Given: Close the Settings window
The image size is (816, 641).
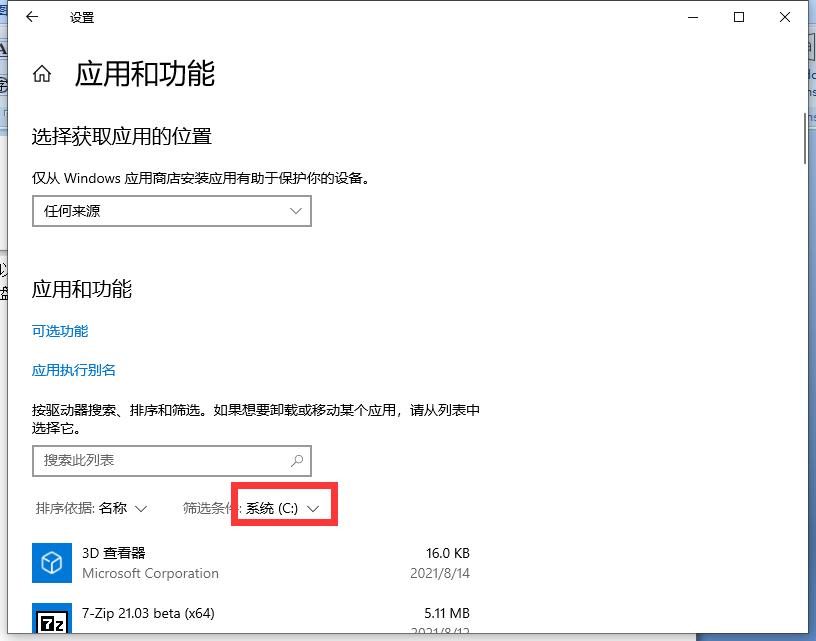Looking at the screenshot, I should (785, 17).
